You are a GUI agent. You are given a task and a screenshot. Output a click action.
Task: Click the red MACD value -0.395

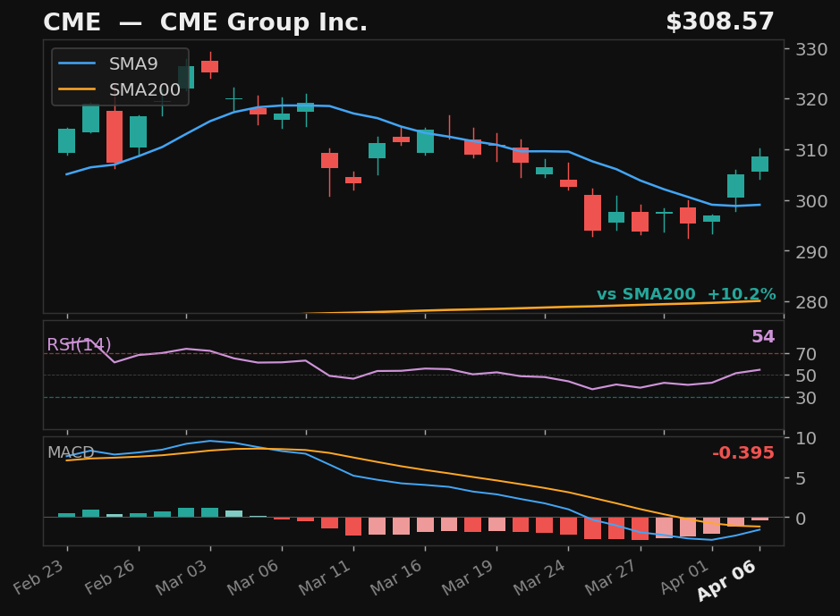point(742,453)
